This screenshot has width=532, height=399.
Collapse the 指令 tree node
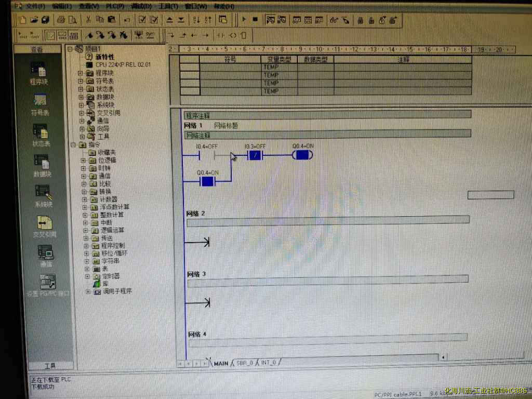click(74, 144)
